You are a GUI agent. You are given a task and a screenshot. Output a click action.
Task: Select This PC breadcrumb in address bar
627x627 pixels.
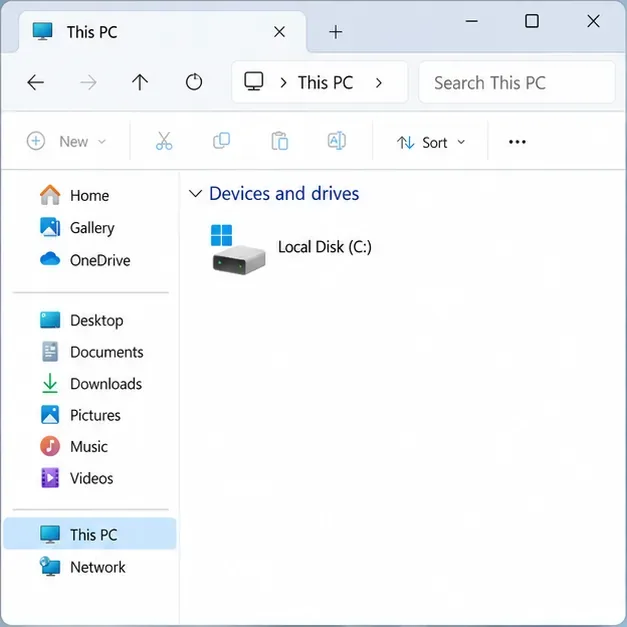click(x=325, y=83)
